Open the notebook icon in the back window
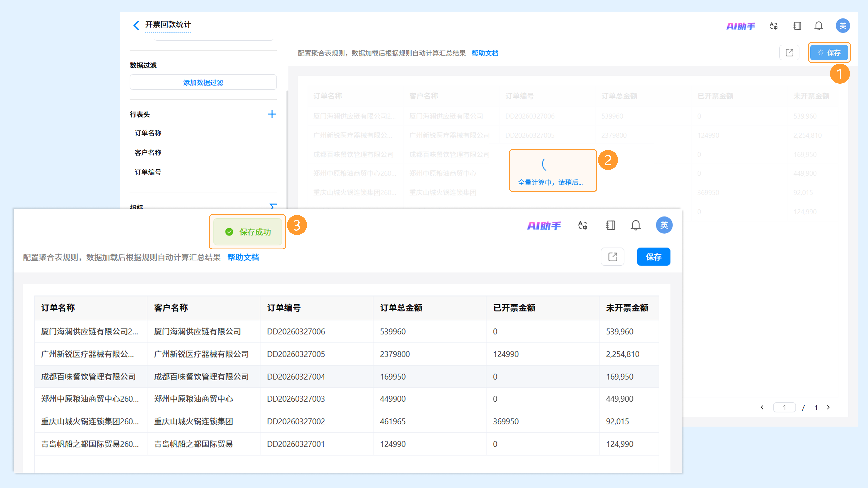 pos(797,26)
